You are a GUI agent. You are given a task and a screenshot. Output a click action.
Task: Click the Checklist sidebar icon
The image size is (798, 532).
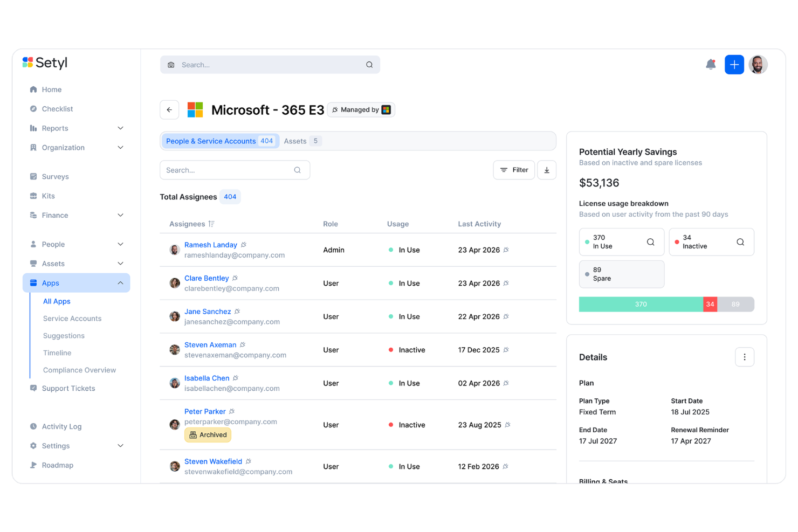pos(33,109)
